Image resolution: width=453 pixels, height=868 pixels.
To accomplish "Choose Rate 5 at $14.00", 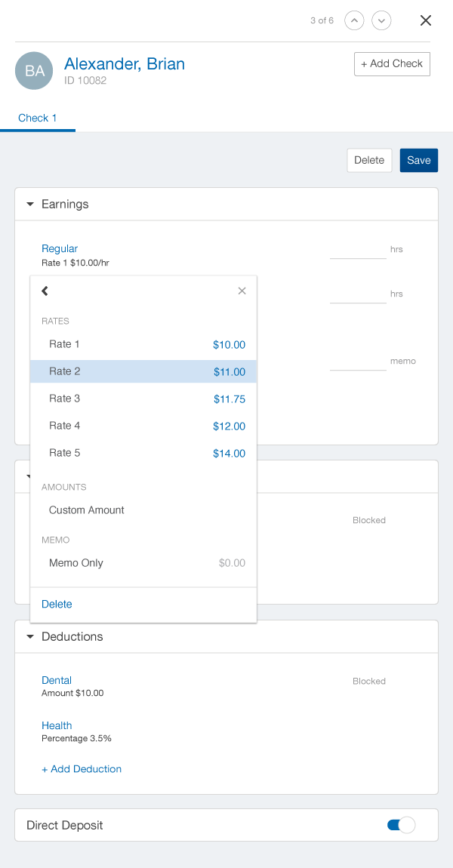I will [143, 453].
